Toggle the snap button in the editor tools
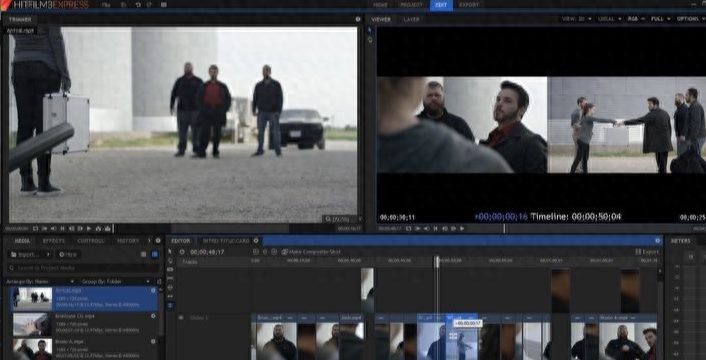The width and height of the screenshot is (706, 360). click(x=170, y=305)
